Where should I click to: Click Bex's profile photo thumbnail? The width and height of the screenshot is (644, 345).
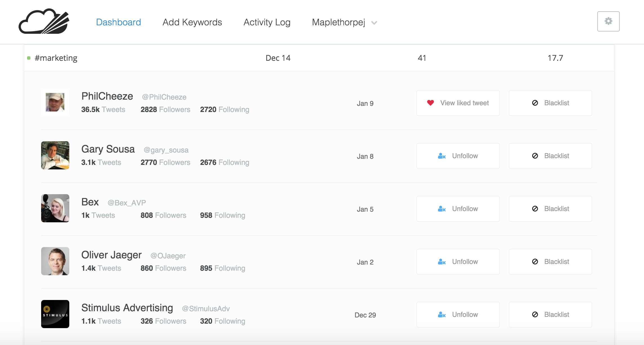click(x=55, y=208)
